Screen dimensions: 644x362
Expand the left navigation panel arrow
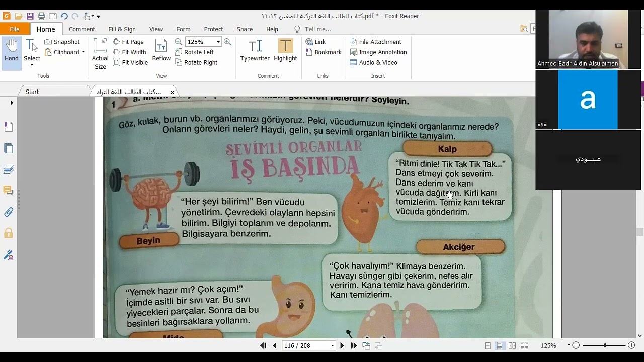[x=12, y=103]
